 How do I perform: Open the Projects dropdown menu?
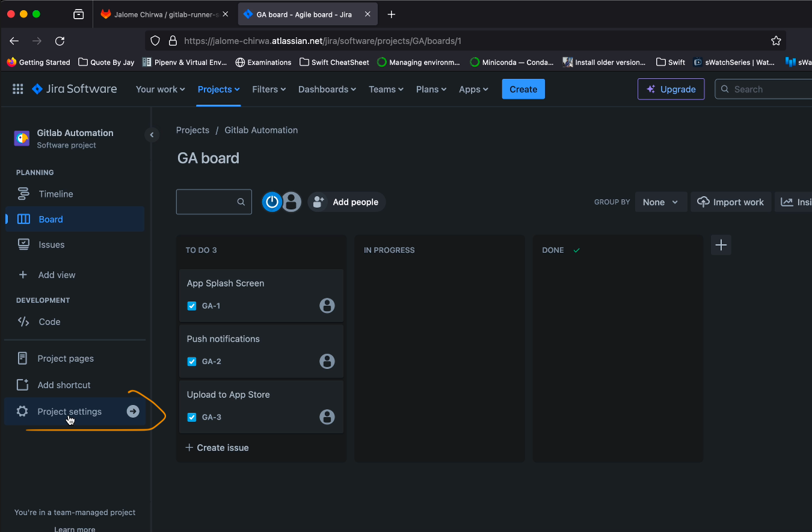coord(219,89)
